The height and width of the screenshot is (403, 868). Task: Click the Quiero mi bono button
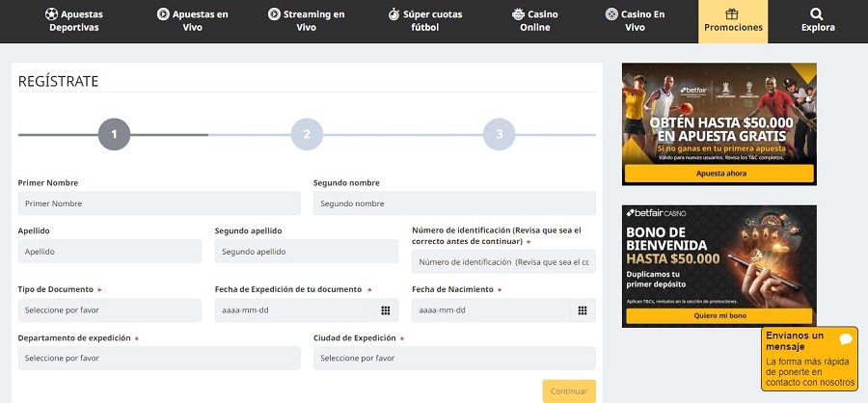click(x=719, y=315)
